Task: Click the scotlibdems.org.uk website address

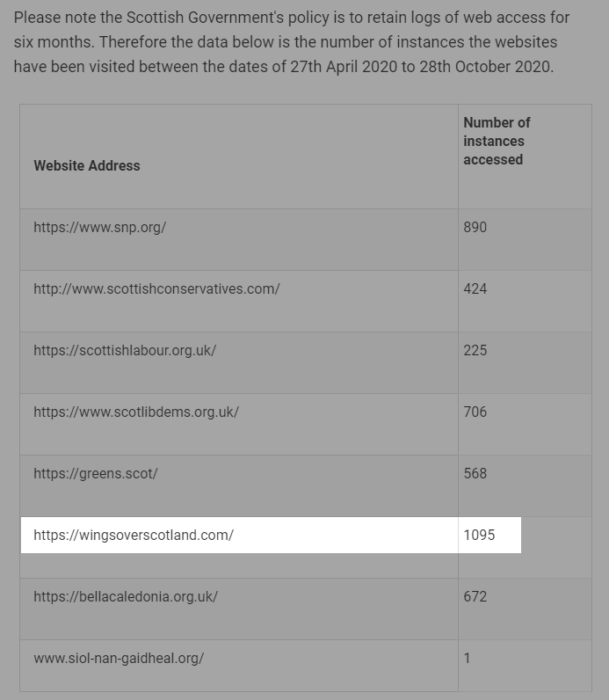Action: click(x=136, y=412)
